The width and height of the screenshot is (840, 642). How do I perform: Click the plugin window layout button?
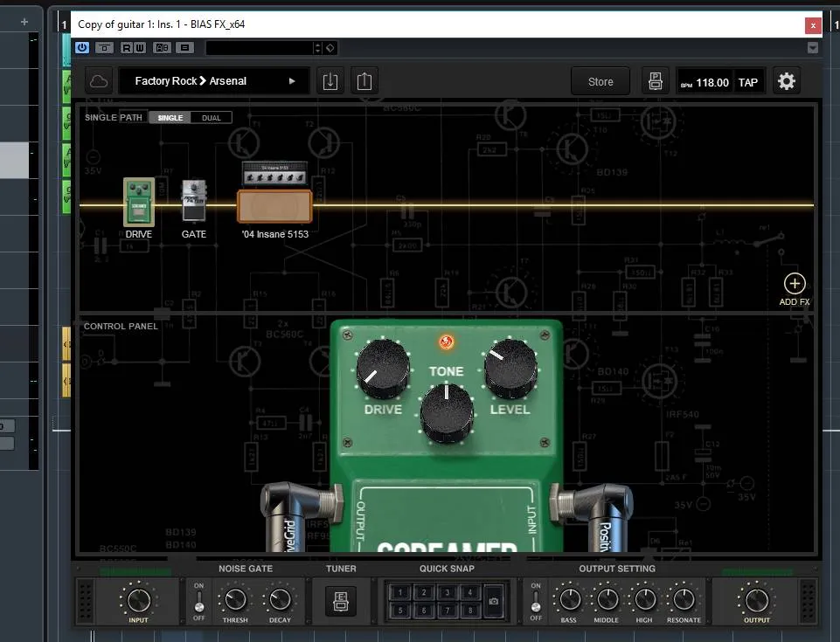(x=104, y=48)
